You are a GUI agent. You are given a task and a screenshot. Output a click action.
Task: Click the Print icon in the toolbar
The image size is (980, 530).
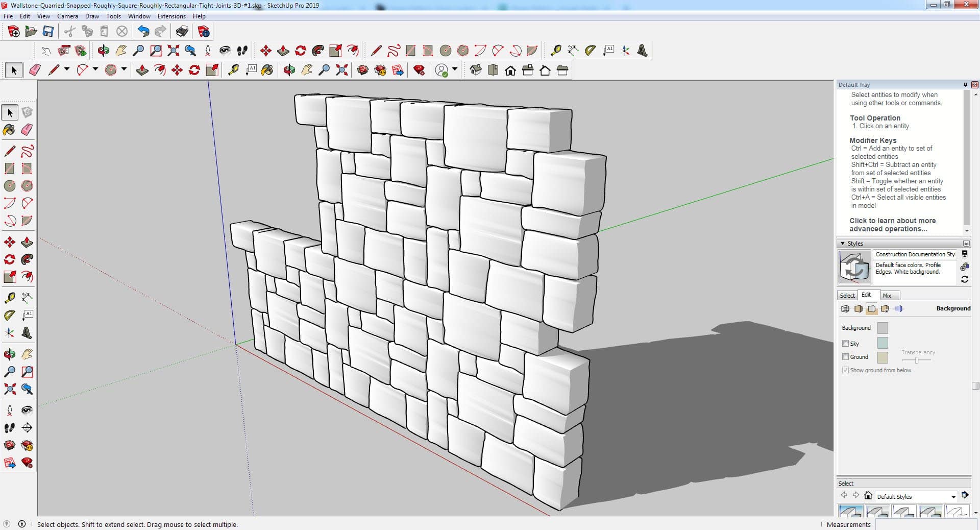coord(182,32)
